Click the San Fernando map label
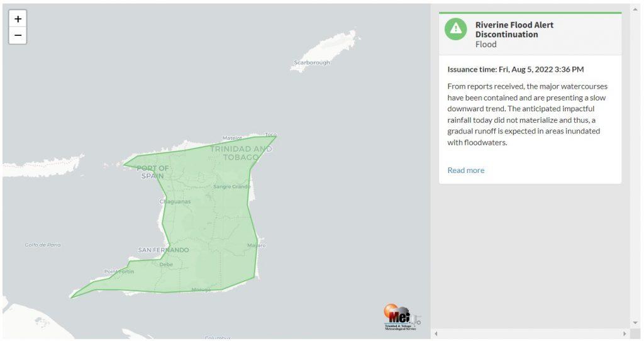Image resolution: width=644 pixels, height=341 pixels. tap(164, 250)
